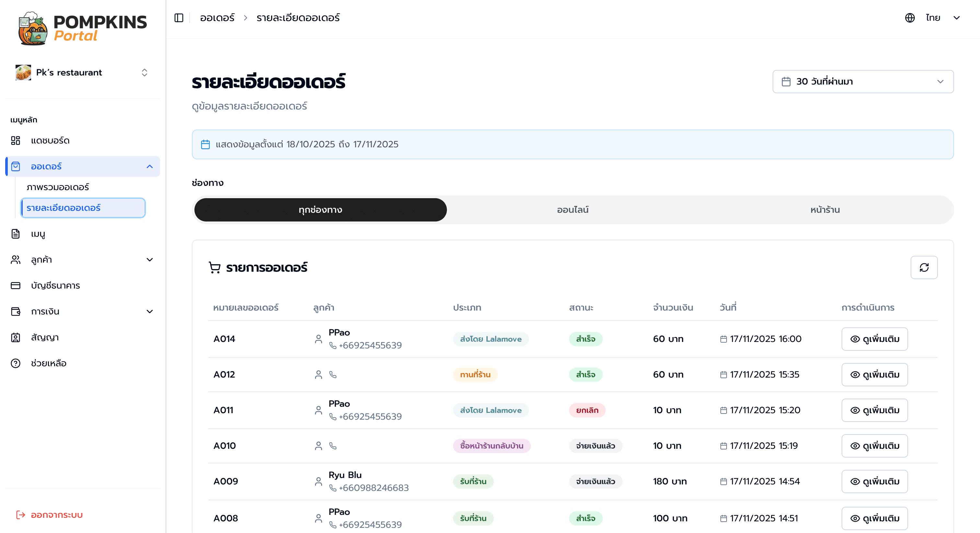Screen dimensions: 980x533
Task: Toggle the sidebar panel icon
Action: pos(179,18)
